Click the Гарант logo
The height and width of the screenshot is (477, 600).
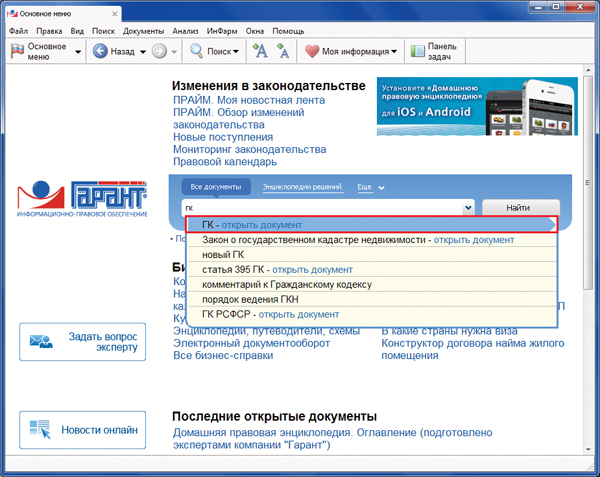pos(82,198)
